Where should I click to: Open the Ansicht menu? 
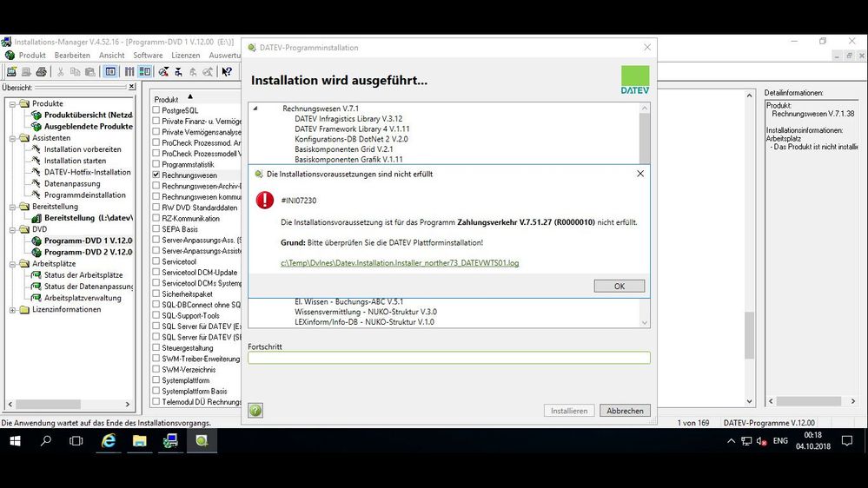coord(112,56)
